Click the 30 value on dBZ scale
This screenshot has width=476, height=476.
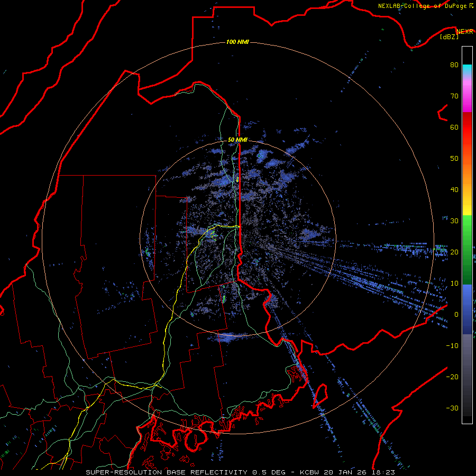(x=454, y=221)
